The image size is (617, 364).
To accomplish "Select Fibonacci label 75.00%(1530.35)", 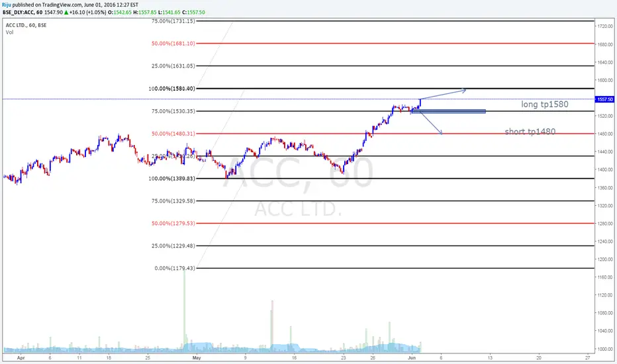I will click(x=173, y=111).
